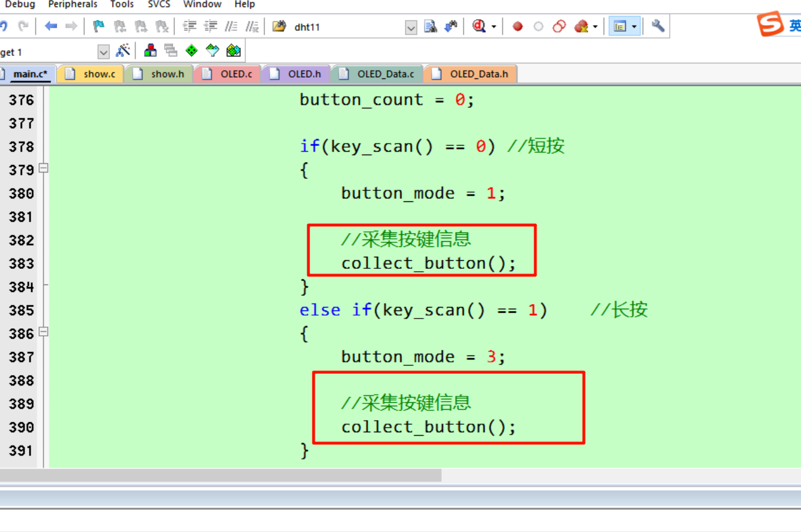Open the Help menu

point(245,5)
